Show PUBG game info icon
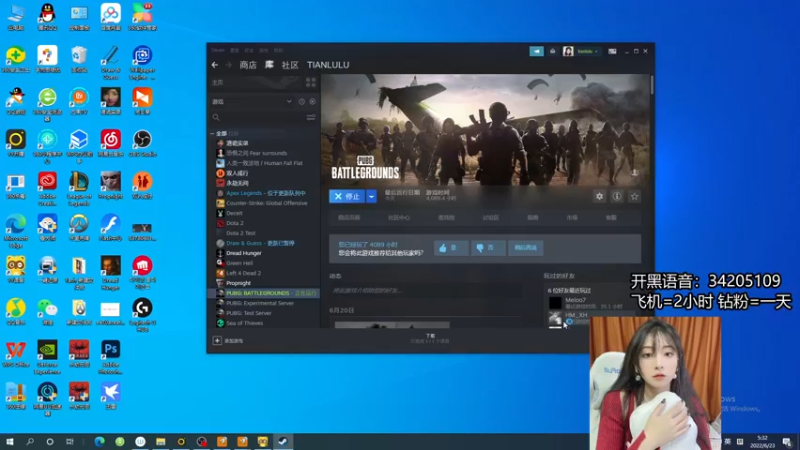This screenshot has height=450, width=800. click(617, 196)
